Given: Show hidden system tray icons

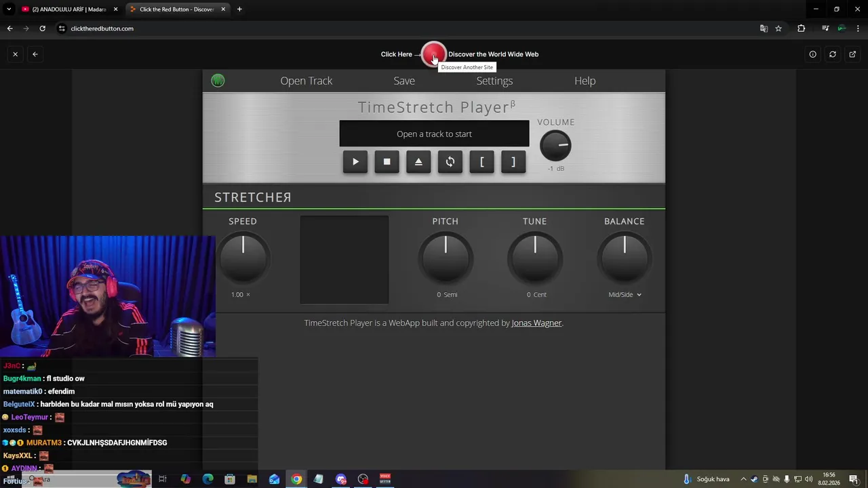Looking at the screenshot, I should (x=743, y=479).
